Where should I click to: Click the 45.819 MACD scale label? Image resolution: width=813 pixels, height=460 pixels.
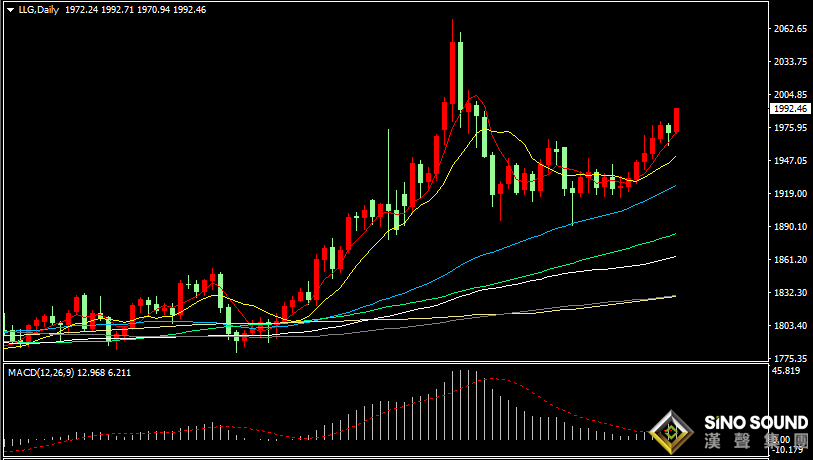tap(786, 370)
